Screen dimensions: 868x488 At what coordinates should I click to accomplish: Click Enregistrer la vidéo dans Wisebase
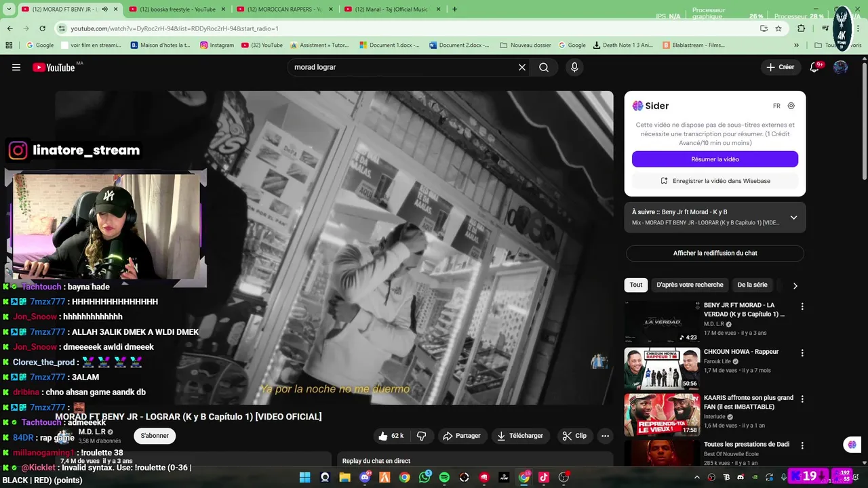[x=715, y=181]
